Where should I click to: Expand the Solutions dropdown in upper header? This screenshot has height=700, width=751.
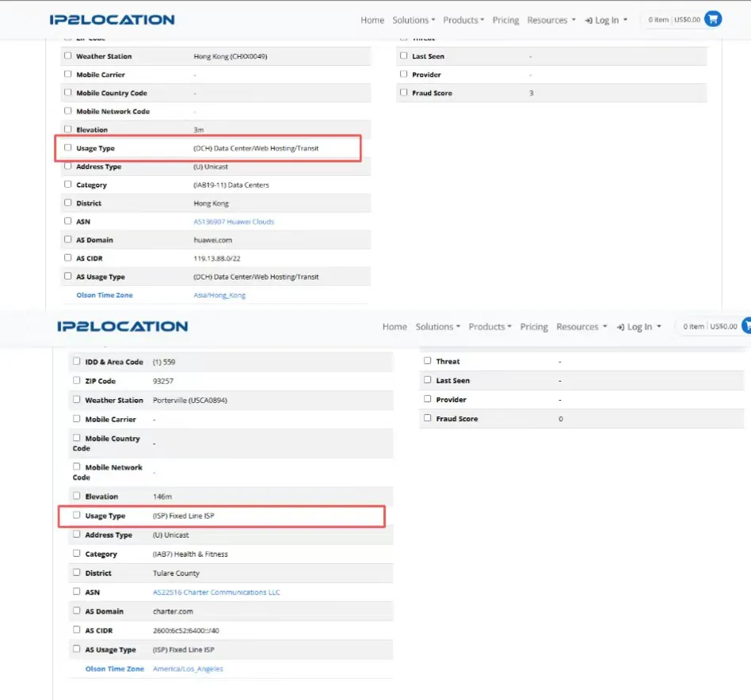click(413, 21)
